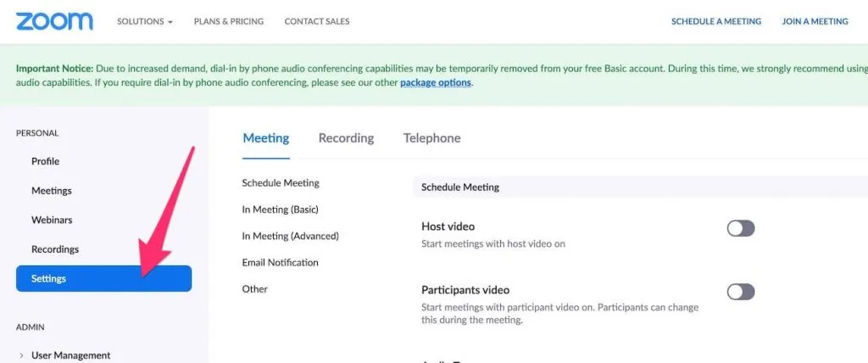868x363 pixels.
Task: Switch to the Recording tab
Action: coord(346,138)
